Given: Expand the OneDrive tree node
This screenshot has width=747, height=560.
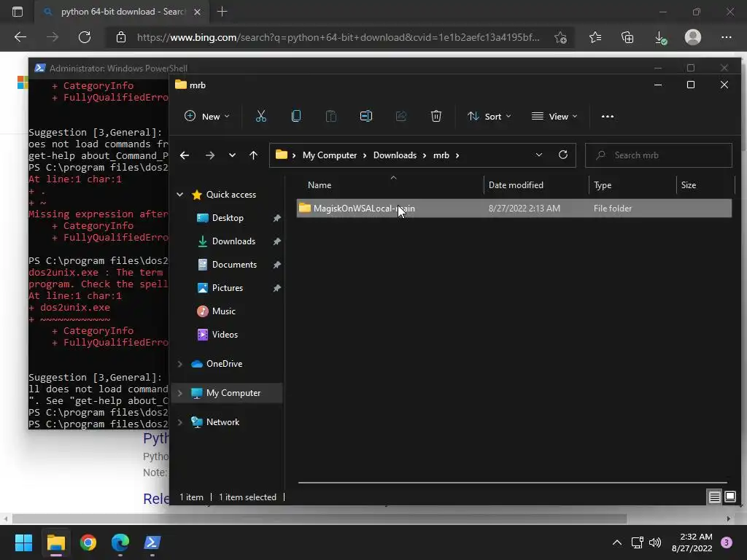Looking at the screenshot, I should coord(180,364).
